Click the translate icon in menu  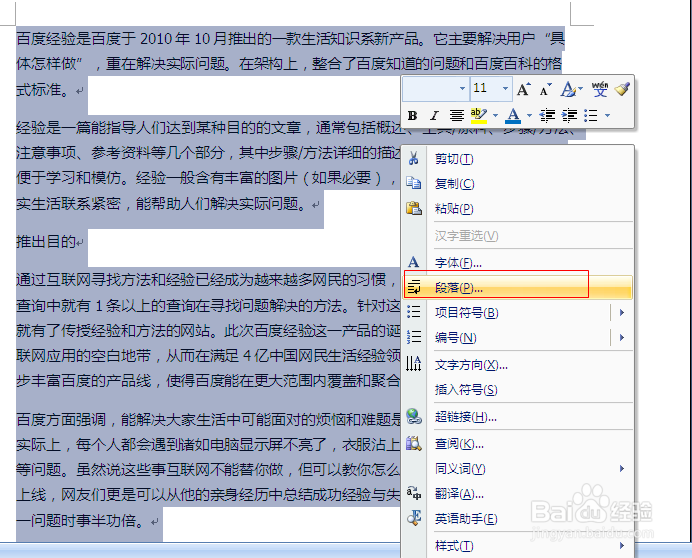pos(414,492)
